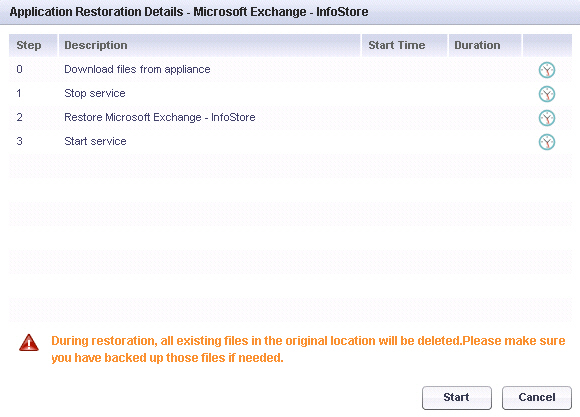
Task: Click clock status icon for Start service step
Action: click(547, 142)
